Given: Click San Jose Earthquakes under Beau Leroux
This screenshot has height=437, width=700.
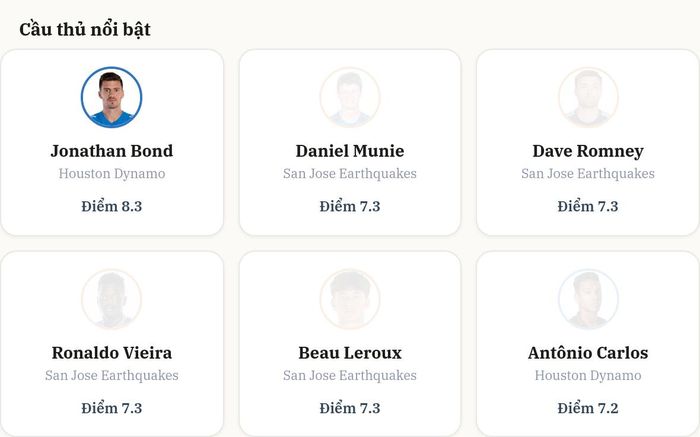Looking at the screenshot, I should [350, 375].
